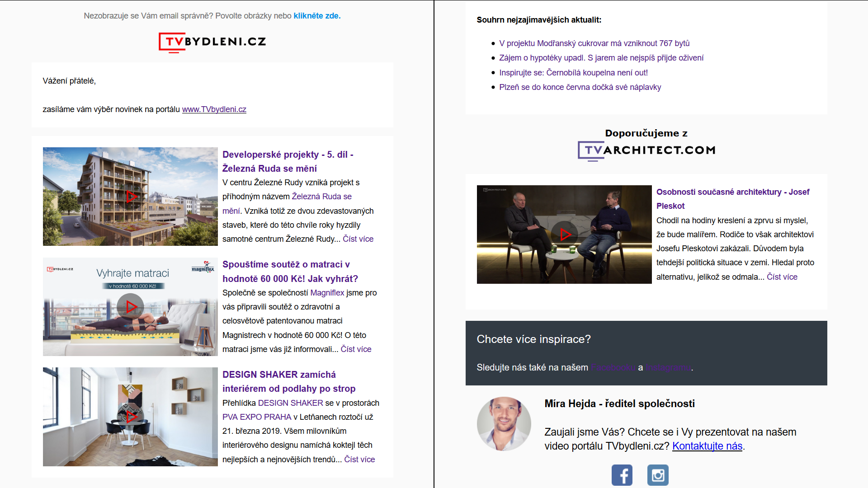
Task: Click the 'Kontaktujte nás' link
Action: (707, 446)
